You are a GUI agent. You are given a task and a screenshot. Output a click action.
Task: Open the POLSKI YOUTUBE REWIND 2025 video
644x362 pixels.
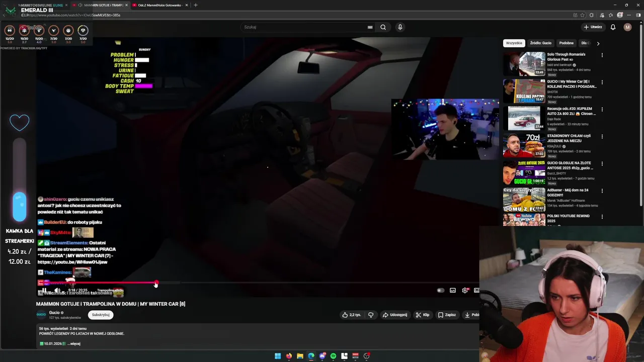pyautogui.click(x=569, y=219)
